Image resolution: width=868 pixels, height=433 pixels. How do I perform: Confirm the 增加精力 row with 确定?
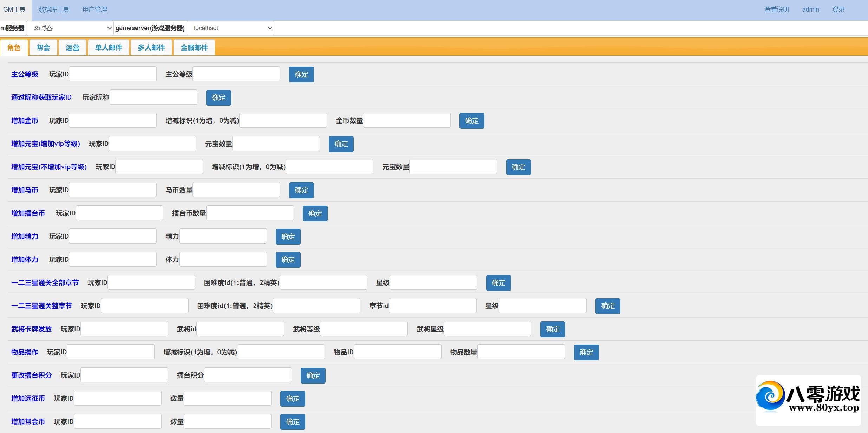tap(288, 237)
